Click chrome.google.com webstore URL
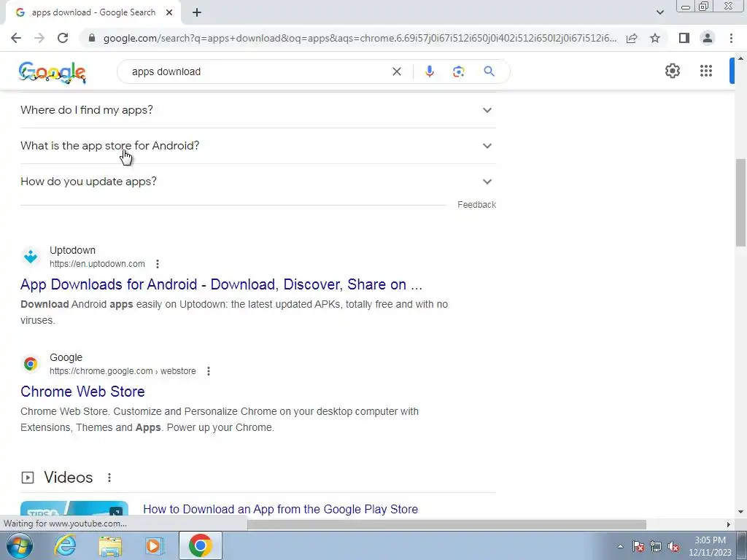This screenshot has height=560, width=747. [x=123, y=371]
